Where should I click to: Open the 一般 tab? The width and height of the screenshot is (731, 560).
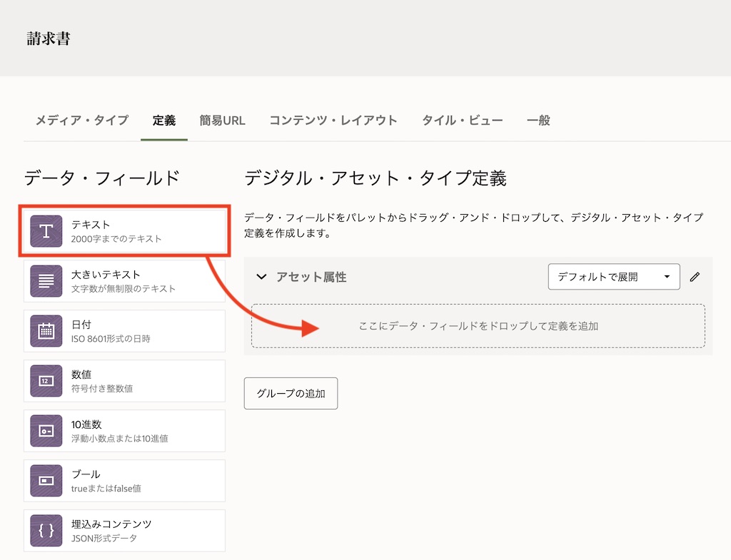[x=538, y=120]
